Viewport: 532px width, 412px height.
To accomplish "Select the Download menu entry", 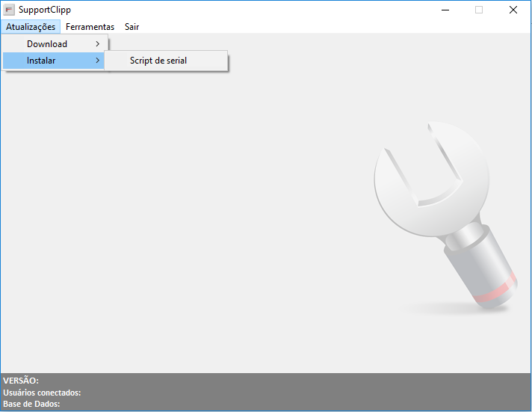I will tap(47, 44).
